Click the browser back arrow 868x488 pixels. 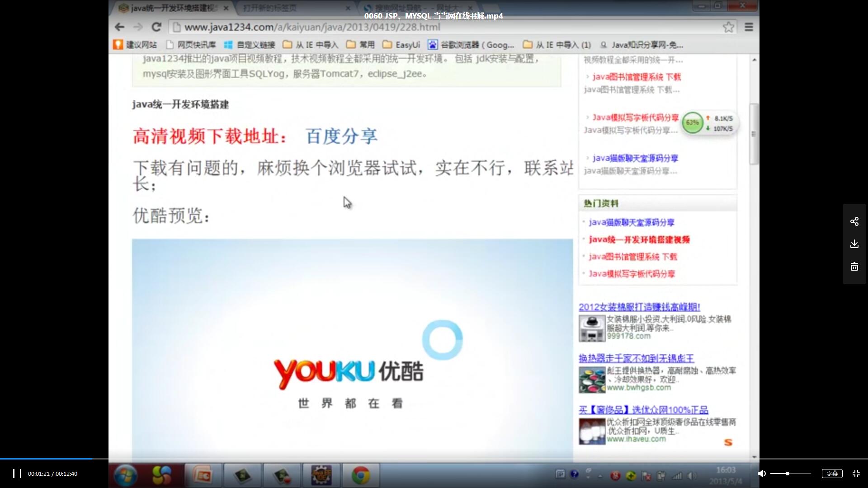click(x=119, y=27)
